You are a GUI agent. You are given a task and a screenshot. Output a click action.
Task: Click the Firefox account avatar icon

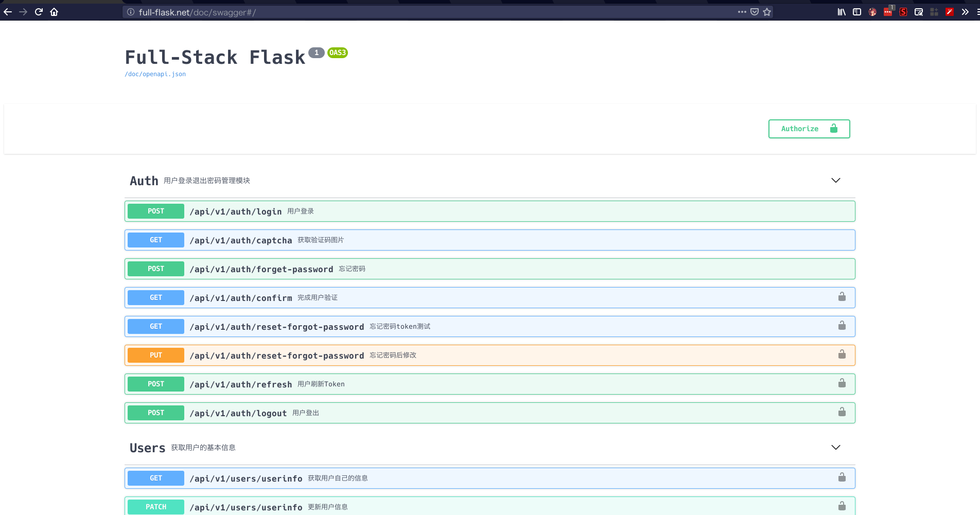coord(872,11)
